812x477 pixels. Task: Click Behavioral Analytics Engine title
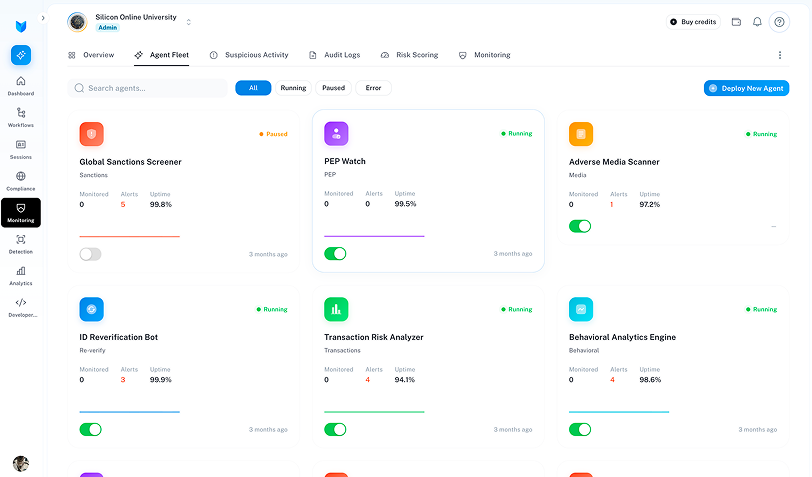tap(622, 337)
